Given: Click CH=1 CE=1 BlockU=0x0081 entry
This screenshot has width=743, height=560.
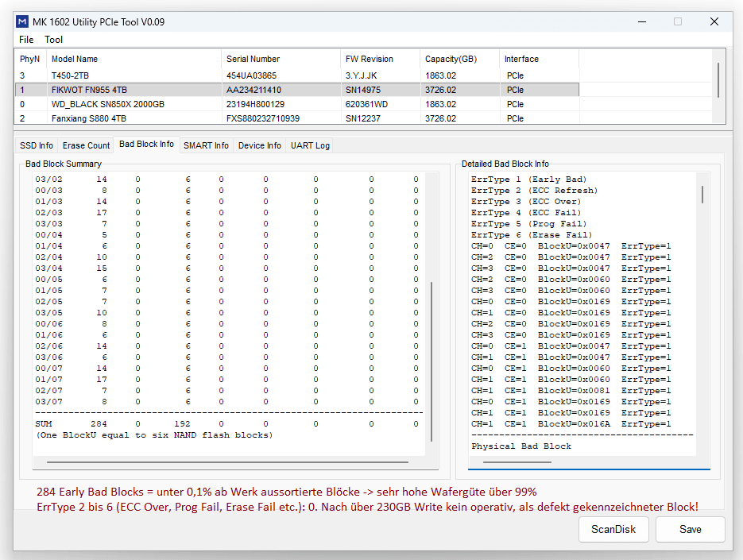Looking at the screenshot, I should click(571, 391).
